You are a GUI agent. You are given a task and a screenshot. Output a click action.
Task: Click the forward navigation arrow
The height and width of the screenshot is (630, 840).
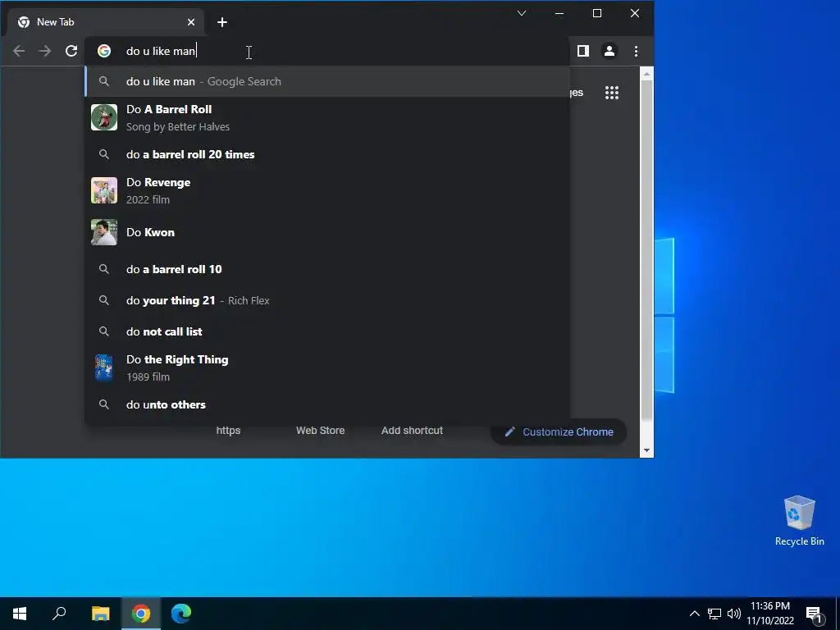click(45, 51)
